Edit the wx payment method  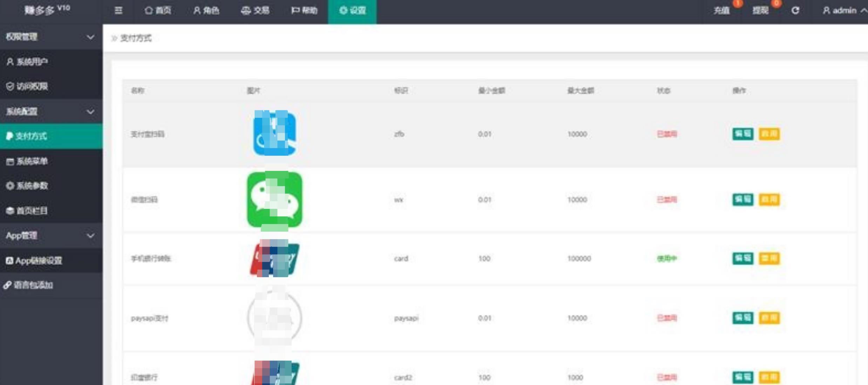(x=742, y=199)
